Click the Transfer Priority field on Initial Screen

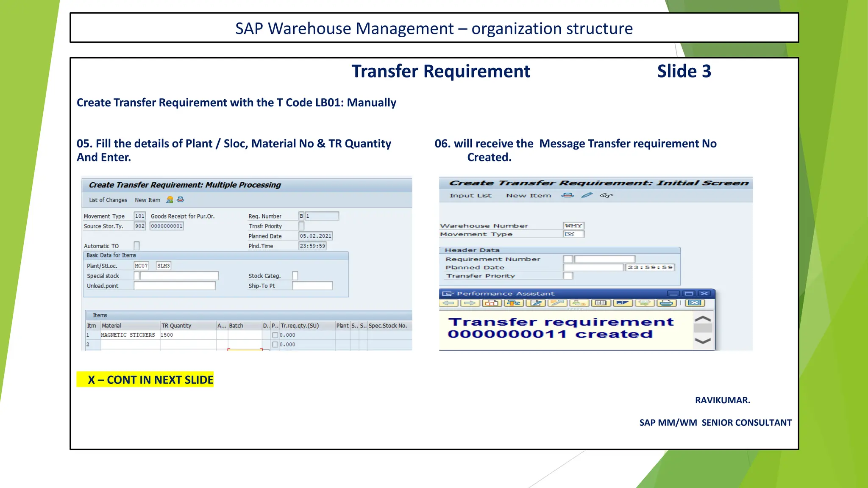click(x=568, y=276)
